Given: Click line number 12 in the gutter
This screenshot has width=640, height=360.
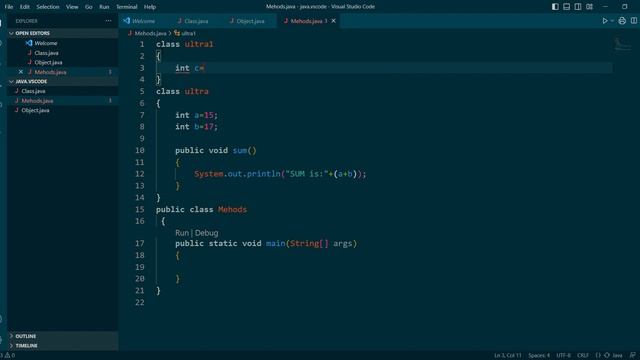Looking at the screenshot, I should click(x=140, y=174).
